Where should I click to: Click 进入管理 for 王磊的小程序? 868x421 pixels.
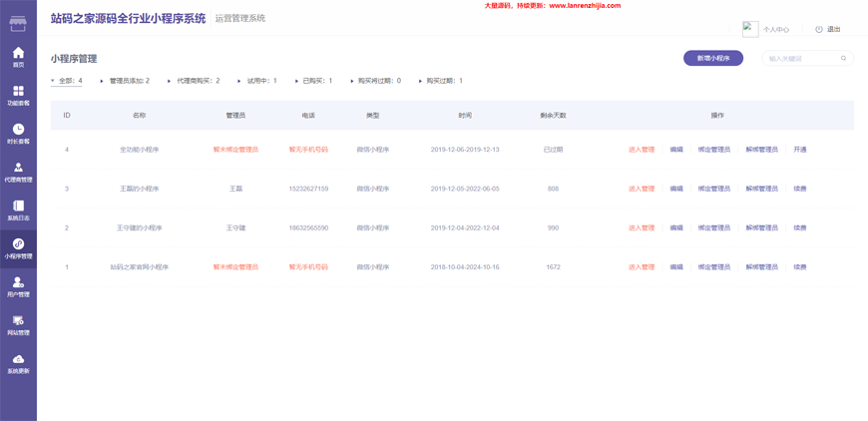point(642,189)
